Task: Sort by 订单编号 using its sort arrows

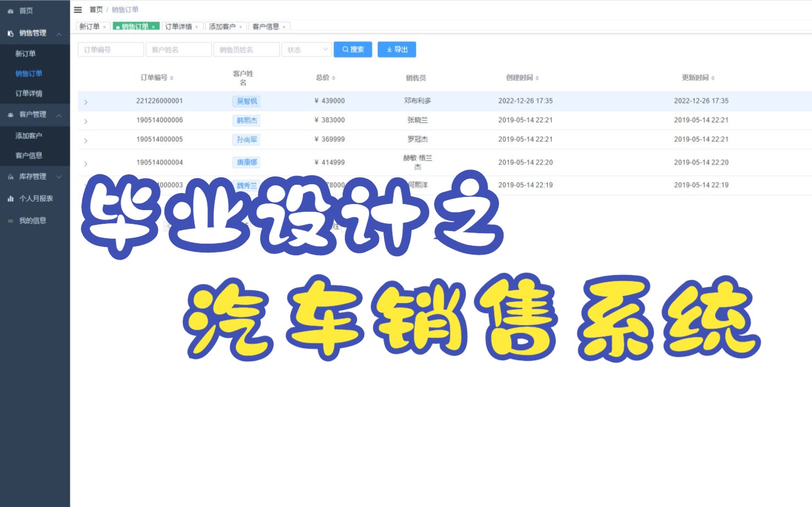Action: (172, 78)
